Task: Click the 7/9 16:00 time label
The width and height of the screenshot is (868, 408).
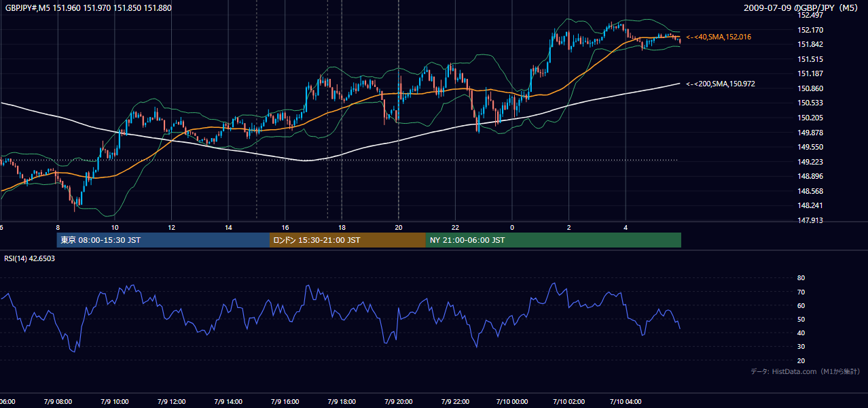Action: tap(285, 402)
